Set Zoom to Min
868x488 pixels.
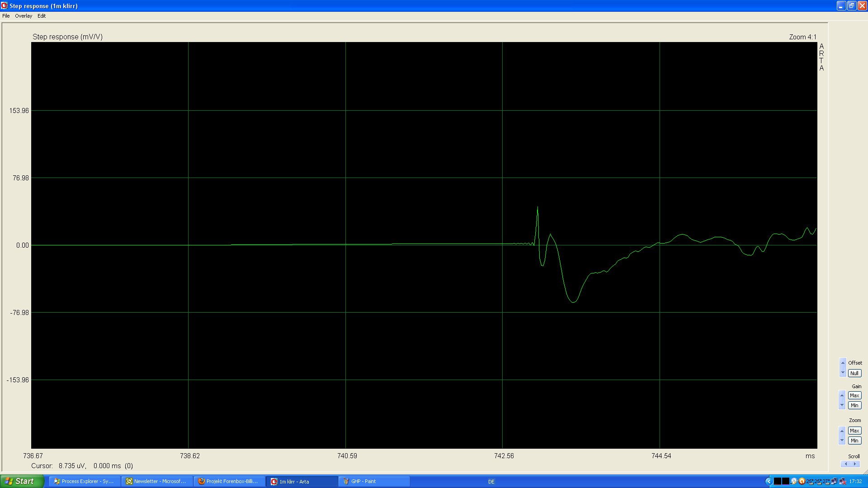pos(854,441)
